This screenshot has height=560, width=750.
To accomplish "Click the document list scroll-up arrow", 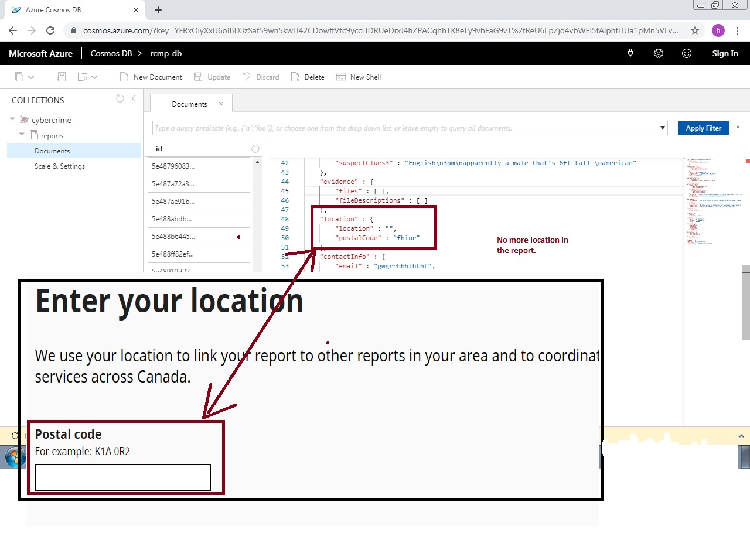I will [x=257, y=162].
